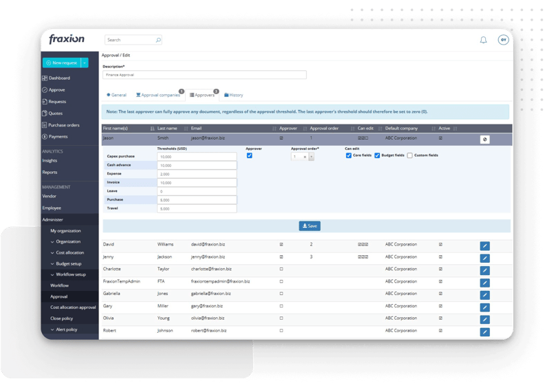Click Invoice threshold field
The image size is (554, 392).
pos(197,182)
